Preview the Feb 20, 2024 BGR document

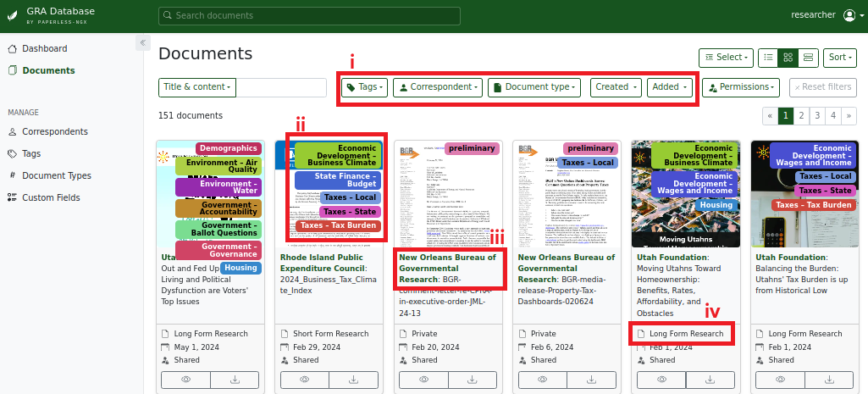(424, 380)
